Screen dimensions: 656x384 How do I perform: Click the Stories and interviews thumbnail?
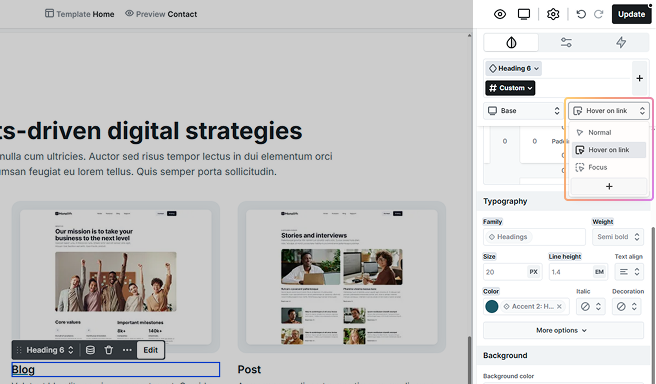342,277
